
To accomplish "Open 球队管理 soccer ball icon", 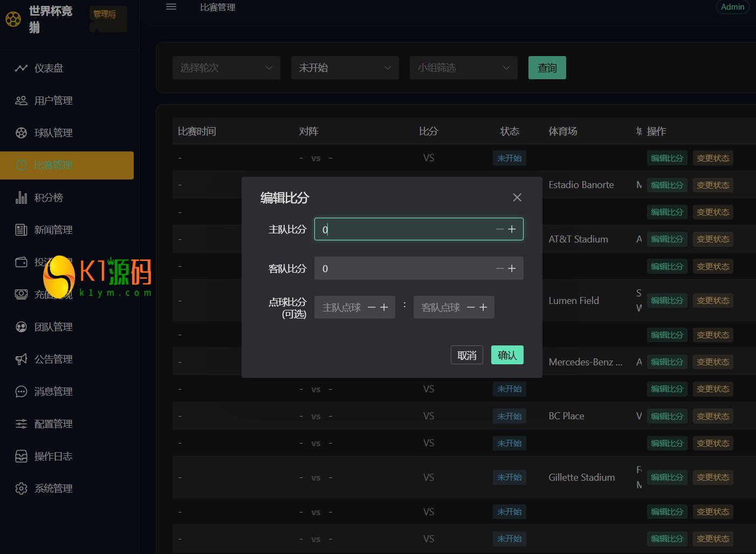I will coord(21,133).
